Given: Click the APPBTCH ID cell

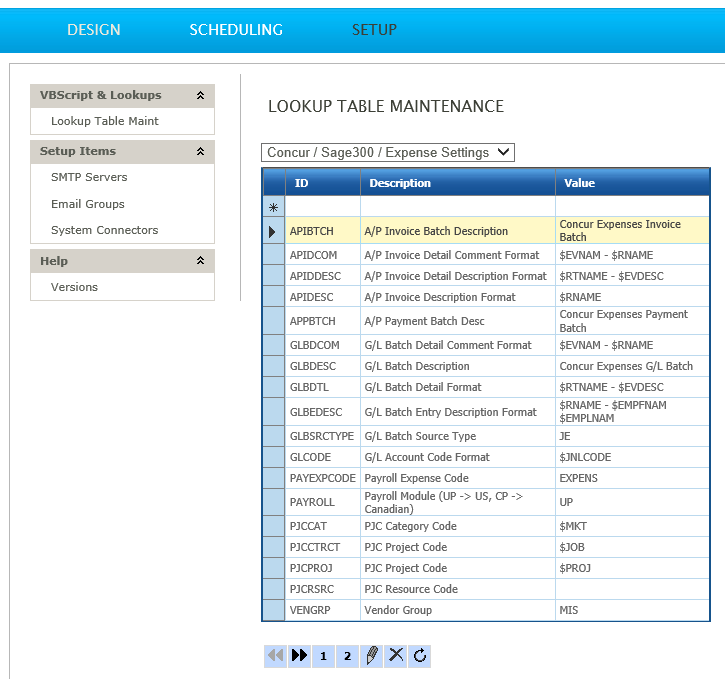Looking at the screenshot, I should coord(323,321).
